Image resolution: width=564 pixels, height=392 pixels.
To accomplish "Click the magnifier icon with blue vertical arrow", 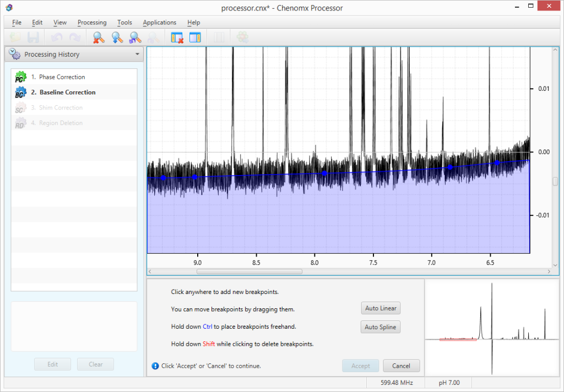I will (117, 37).
